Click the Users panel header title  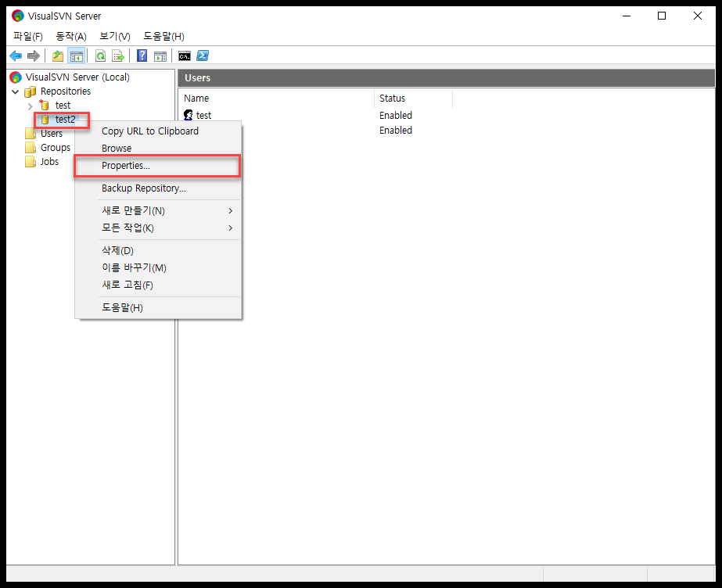(x=198, y=78)
